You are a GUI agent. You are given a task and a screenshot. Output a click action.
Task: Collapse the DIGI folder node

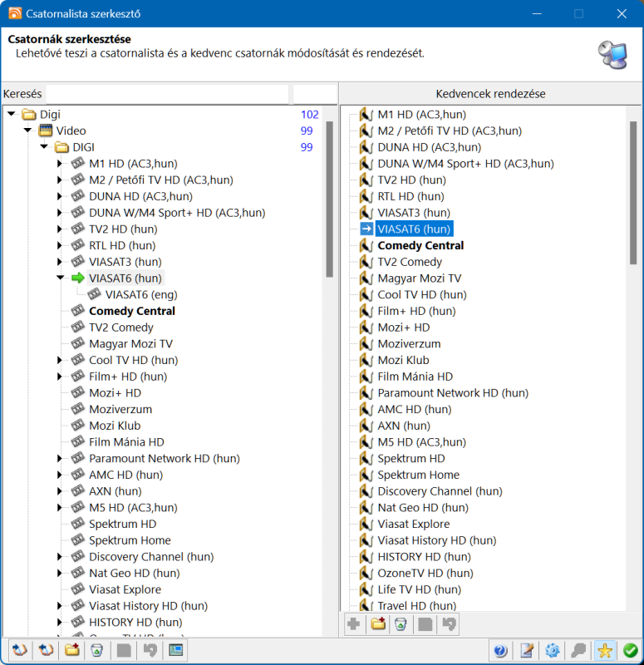45,146
